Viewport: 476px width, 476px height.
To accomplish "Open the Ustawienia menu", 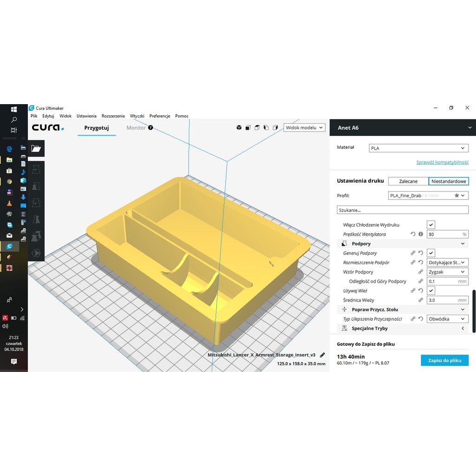I will pos(86,116).
